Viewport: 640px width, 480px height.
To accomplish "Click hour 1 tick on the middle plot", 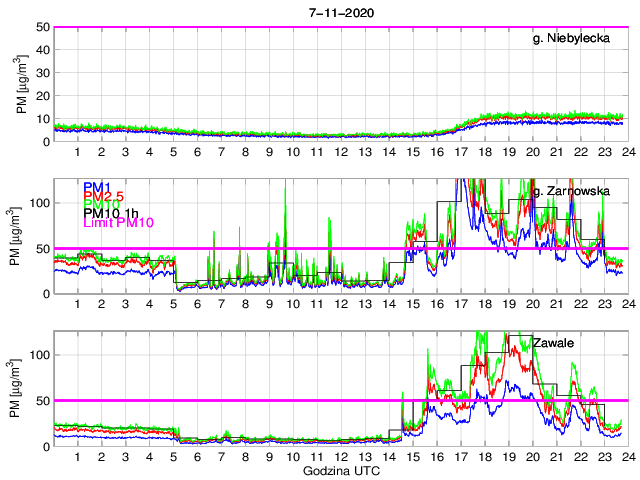I will click(77, 304).
